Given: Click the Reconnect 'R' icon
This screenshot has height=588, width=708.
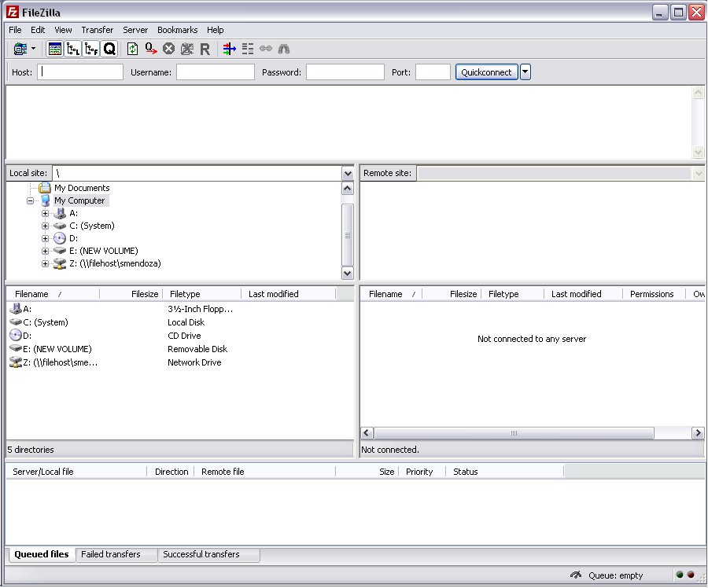Looking at the screenshot, I should pos(205,49).
